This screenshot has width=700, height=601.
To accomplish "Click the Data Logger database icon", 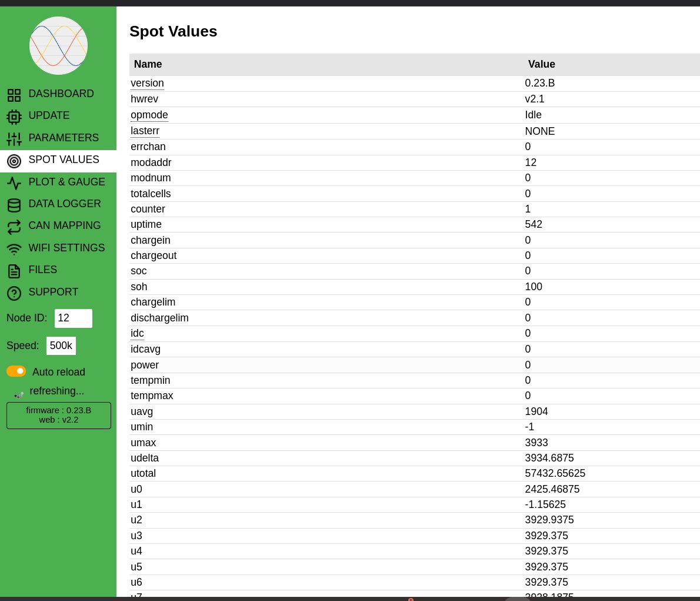I will (x=14, y=205).
